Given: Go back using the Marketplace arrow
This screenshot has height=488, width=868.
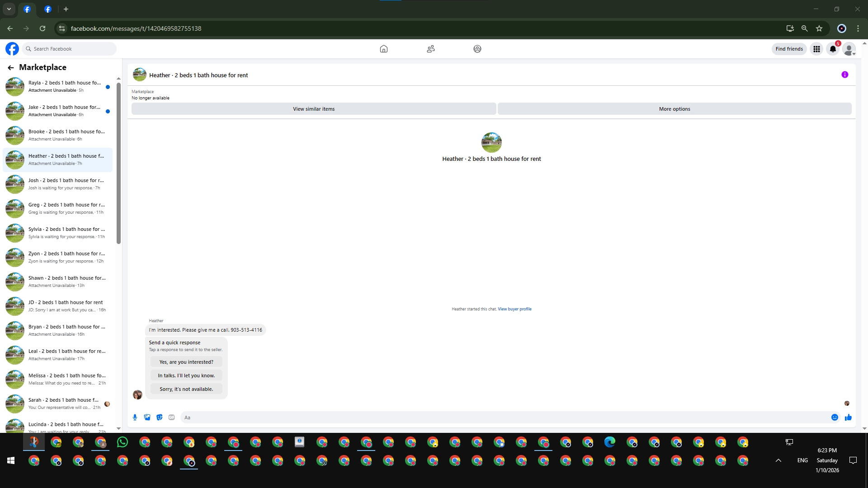Looking at the screenshot, I should [10, 68].
